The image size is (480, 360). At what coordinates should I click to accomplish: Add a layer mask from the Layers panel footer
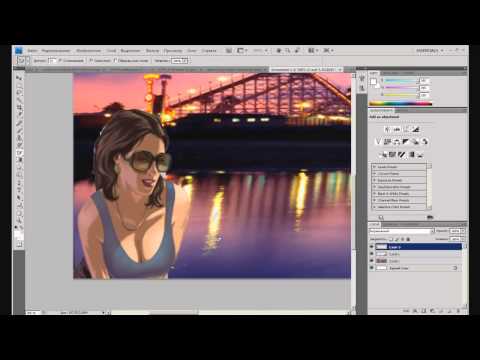tap(424, 311)
